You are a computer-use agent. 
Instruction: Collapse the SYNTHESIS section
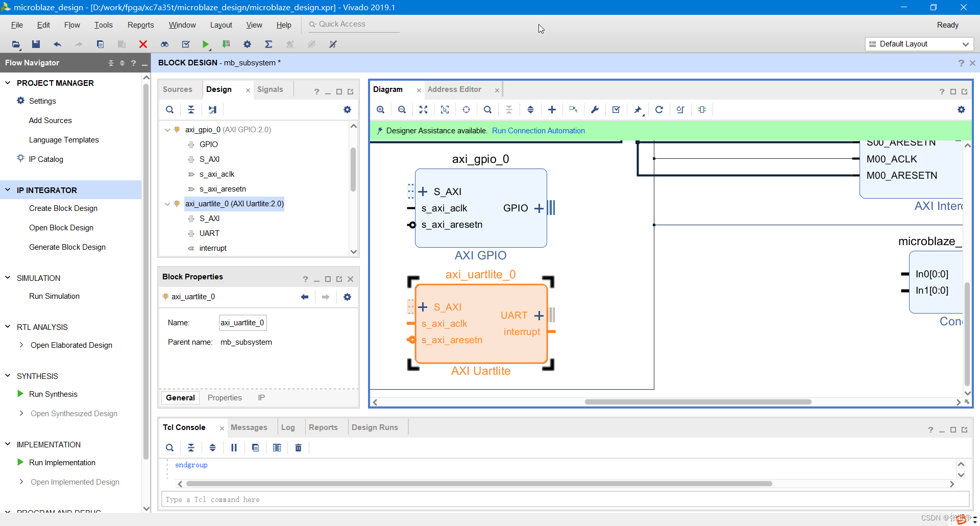pos(8,376)
